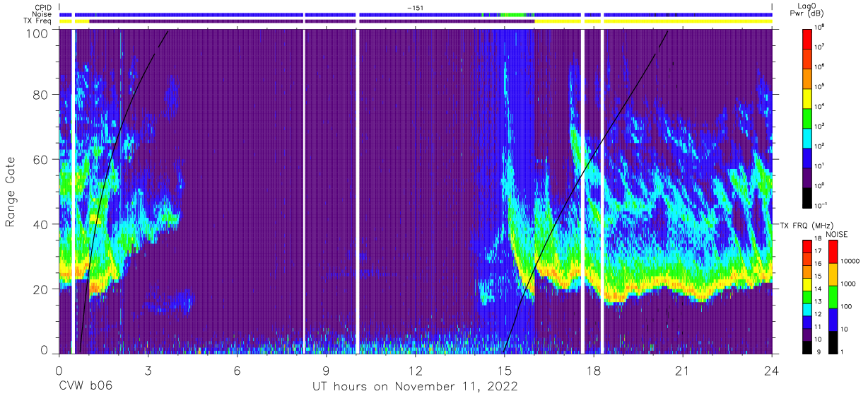
Task: Click the 'Range Gate' y-axis title
Action: (11, 191)
